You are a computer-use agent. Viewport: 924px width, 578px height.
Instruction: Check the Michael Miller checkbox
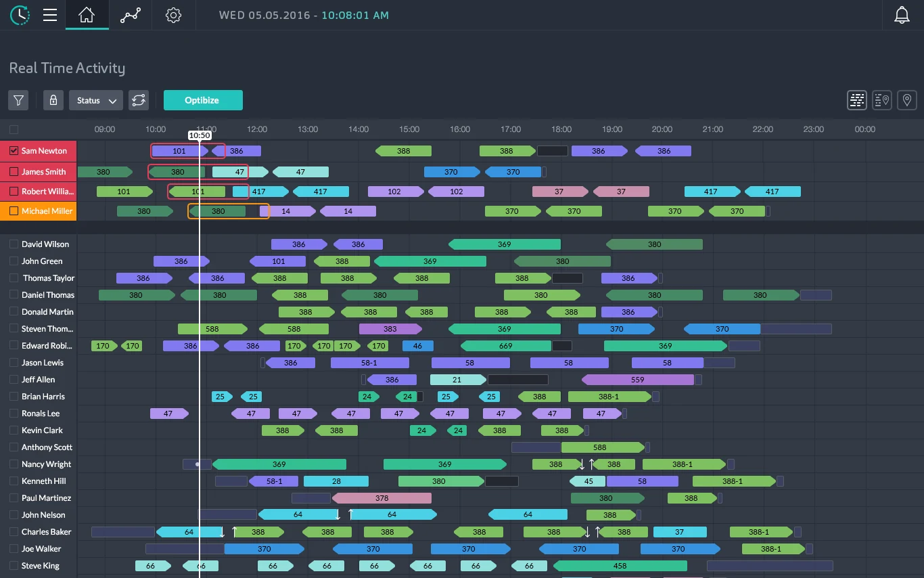14,211
